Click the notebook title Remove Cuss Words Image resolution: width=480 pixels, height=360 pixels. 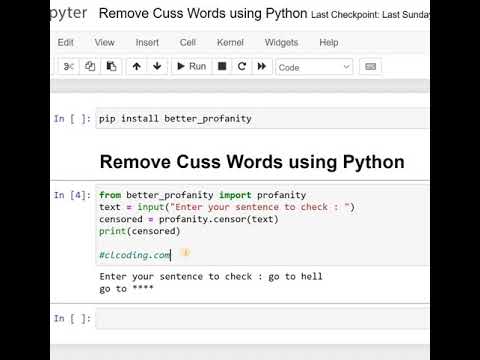click(x=203, y=14)
